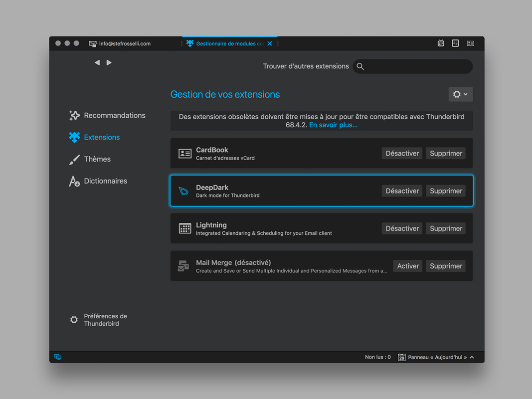The width and height of the screenshot is (532, 399).
Task: Click the Lightning calendar grid icon
Action: [185, 228]
